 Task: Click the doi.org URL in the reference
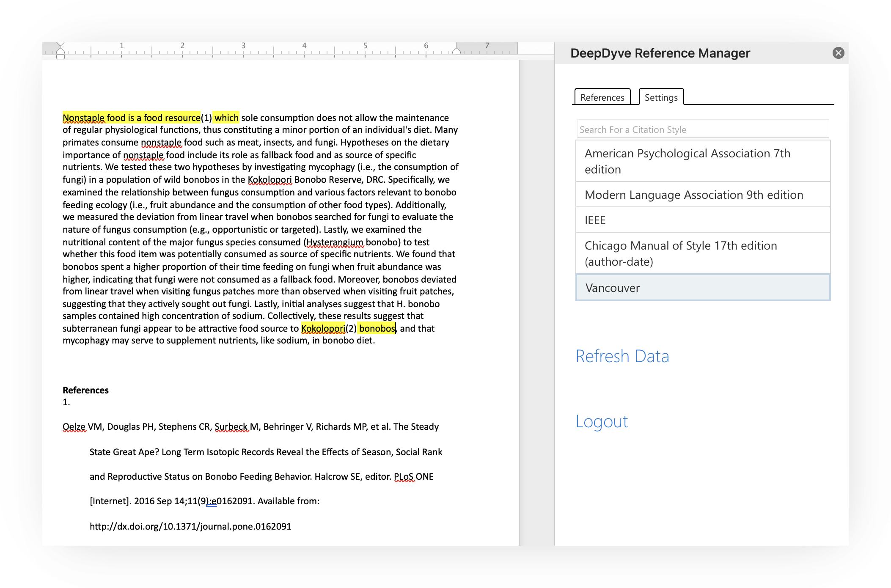click(190, 526)
